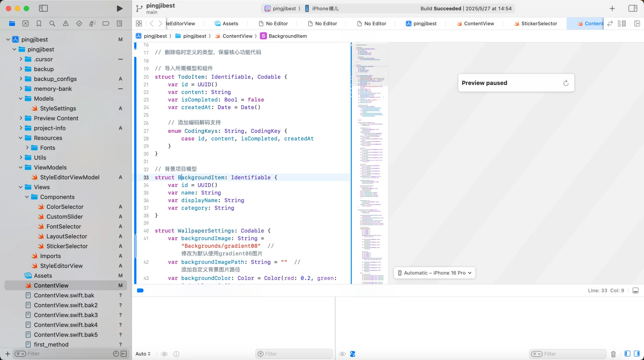The width and height of the screenshot is (644, 360).
Task: Open the Bookmark navigator icon
Action: (39, 23)
